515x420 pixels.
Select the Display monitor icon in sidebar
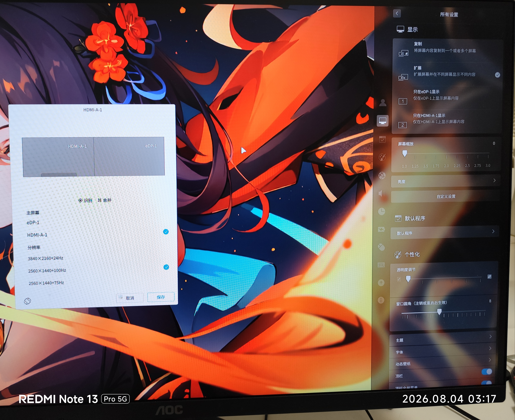(382, 120)
